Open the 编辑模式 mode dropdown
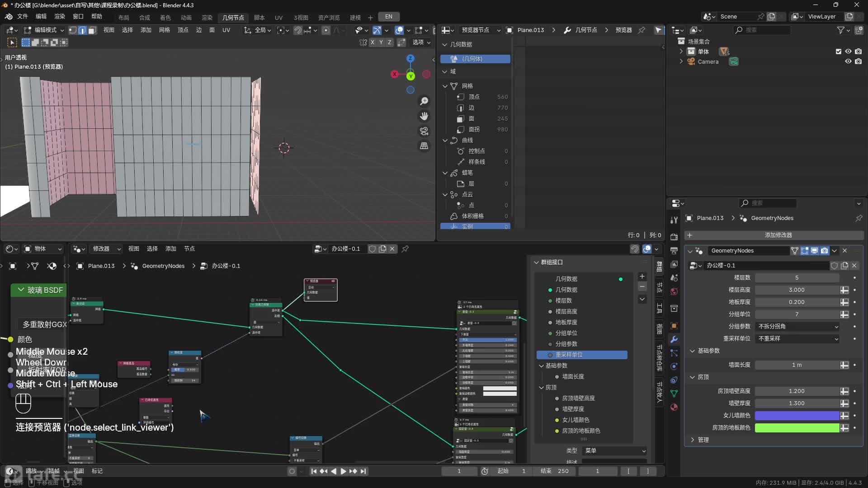 44,30
